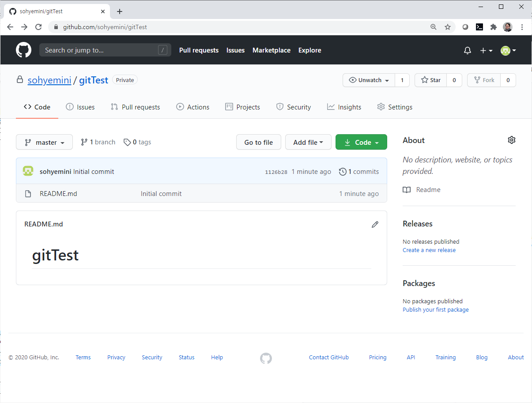Open a new browser tab
Viewport: 532px width, 403px height.
120,11
